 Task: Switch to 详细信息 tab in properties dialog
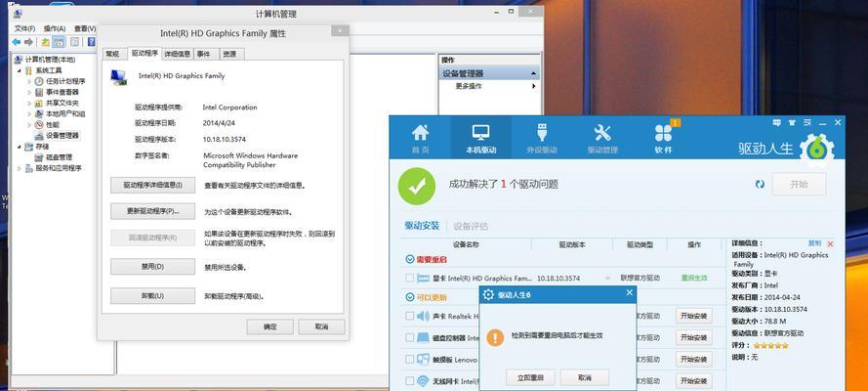(178, 54)
